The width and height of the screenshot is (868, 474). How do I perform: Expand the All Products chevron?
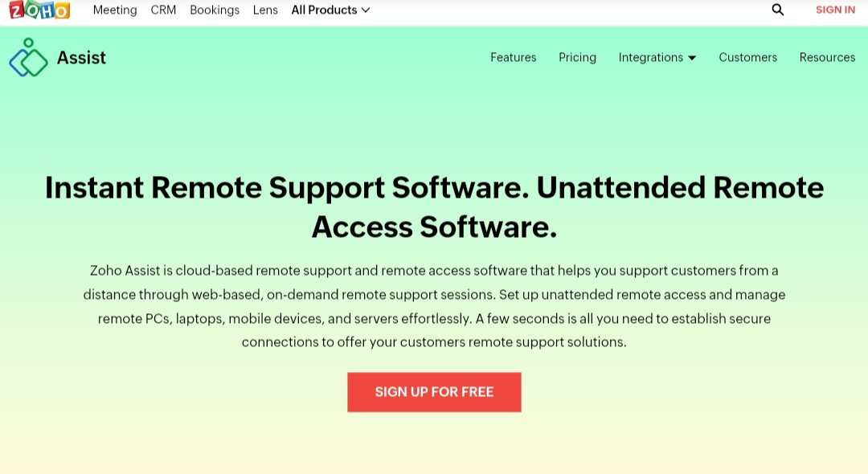[366, 10]
